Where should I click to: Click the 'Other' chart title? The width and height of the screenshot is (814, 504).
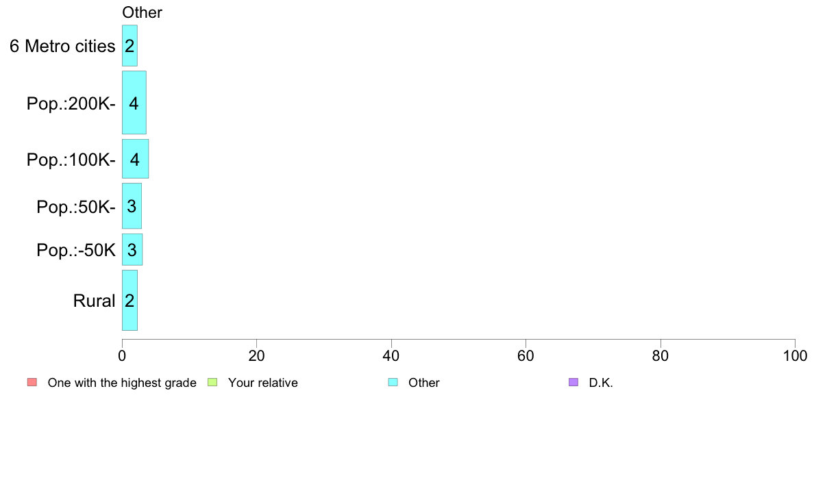tap(143, 12)
